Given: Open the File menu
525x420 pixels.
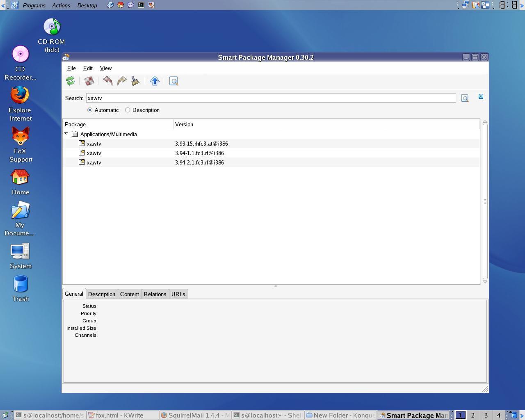Looking at the screenshot, I should (x=71, y=68).
